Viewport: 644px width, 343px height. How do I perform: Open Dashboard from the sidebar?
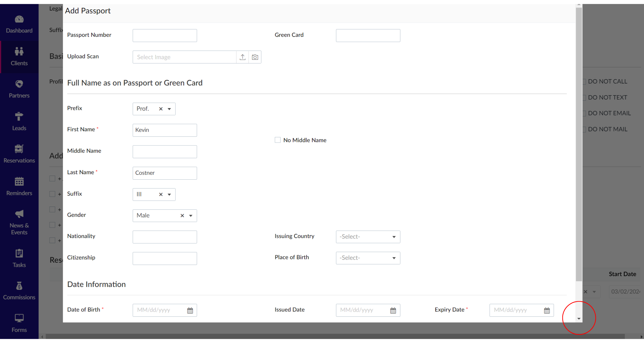click(x=19, y=24)
